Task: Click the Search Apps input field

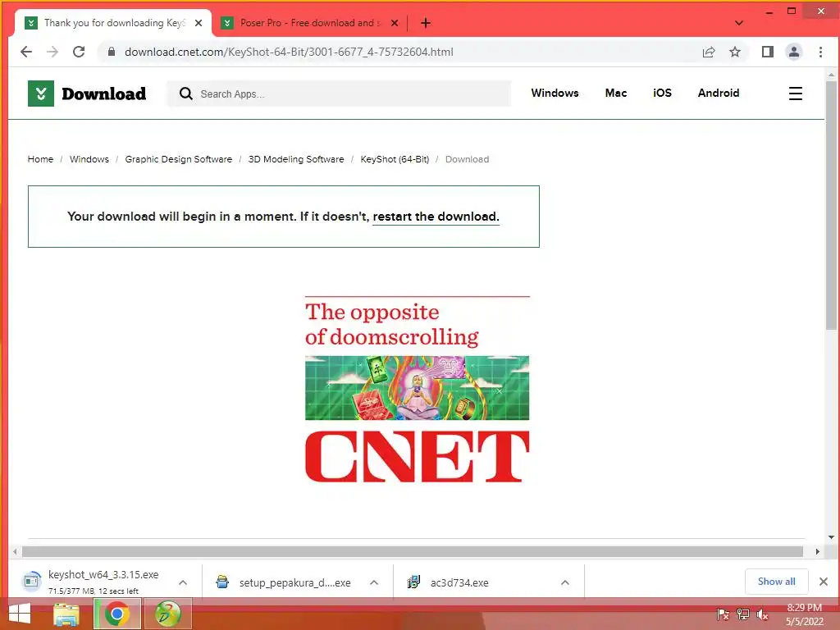Action: click(x=339, y=94)
